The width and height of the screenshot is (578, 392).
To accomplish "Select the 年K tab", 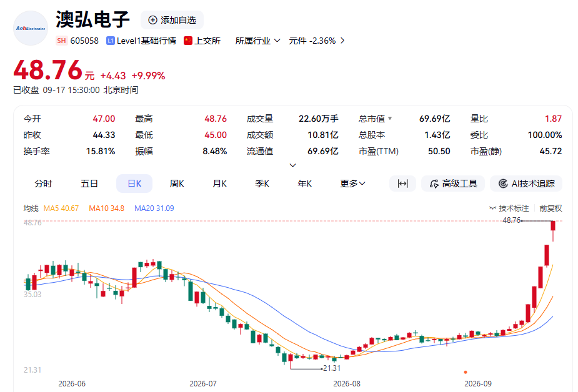I will pyautogui.click(x=304, y=184).
